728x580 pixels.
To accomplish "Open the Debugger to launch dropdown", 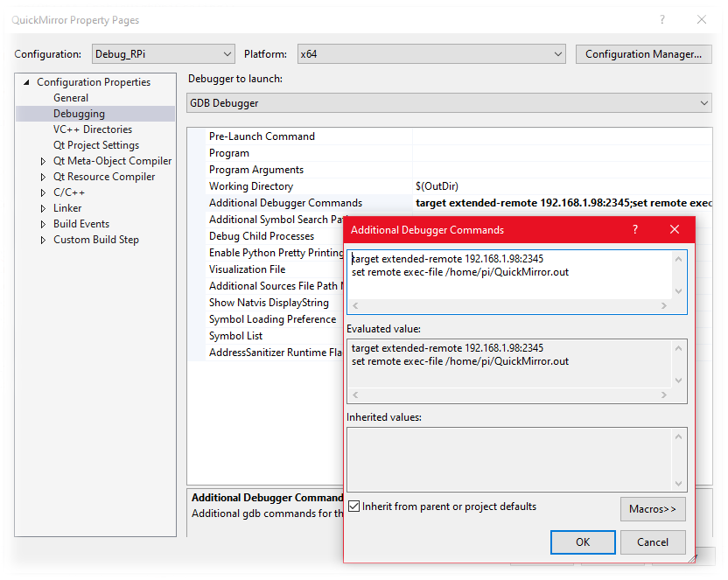I will point(449,103).
